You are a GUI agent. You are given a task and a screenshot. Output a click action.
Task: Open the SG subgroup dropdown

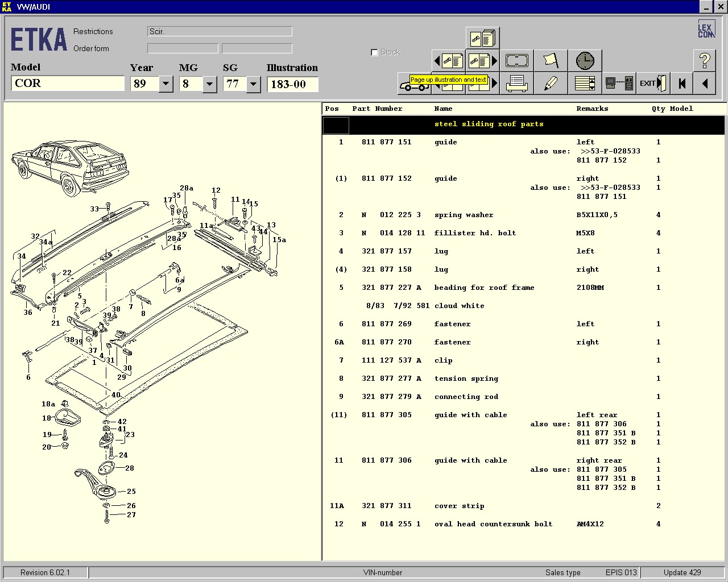[253, 84]
